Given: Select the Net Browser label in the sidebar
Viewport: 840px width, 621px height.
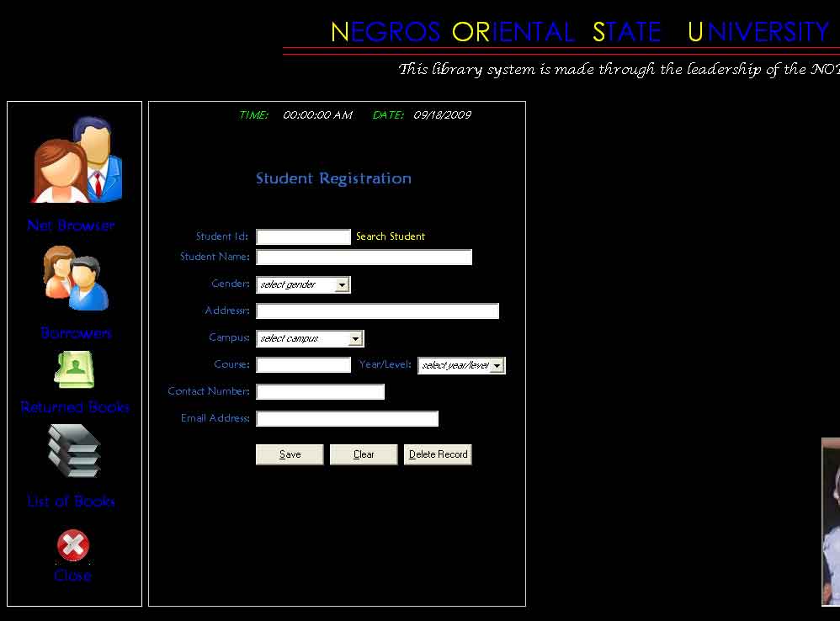Looking at the screenshot, I should point(72,226).
